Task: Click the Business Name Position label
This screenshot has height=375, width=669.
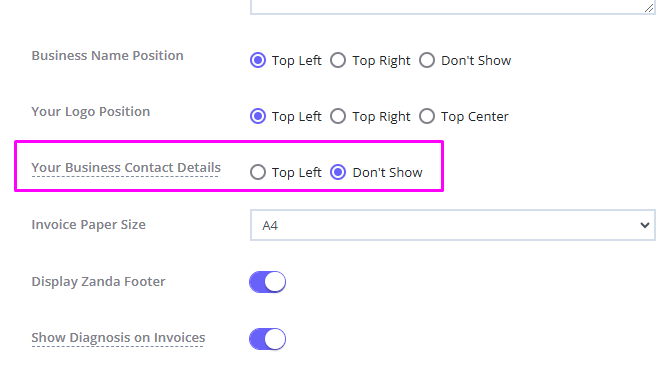Action: 108,55
